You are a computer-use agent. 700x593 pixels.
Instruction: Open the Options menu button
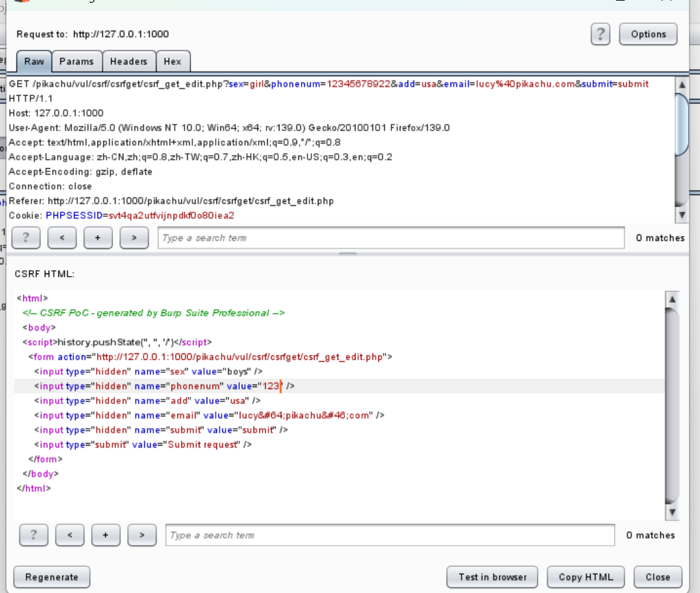pyautogui.click(x=648, y=34)
